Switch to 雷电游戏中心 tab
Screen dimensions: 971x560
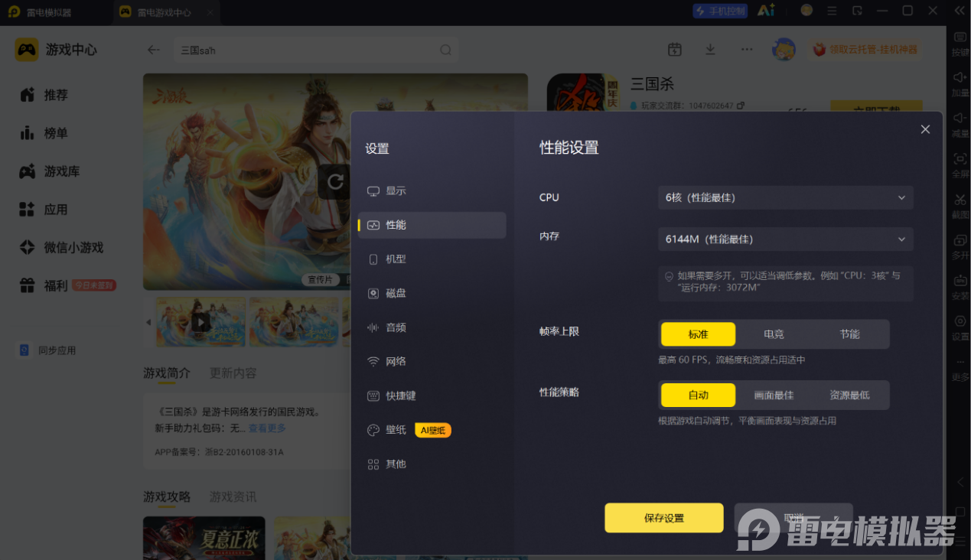pyautogui.click(x=166, y=12)
